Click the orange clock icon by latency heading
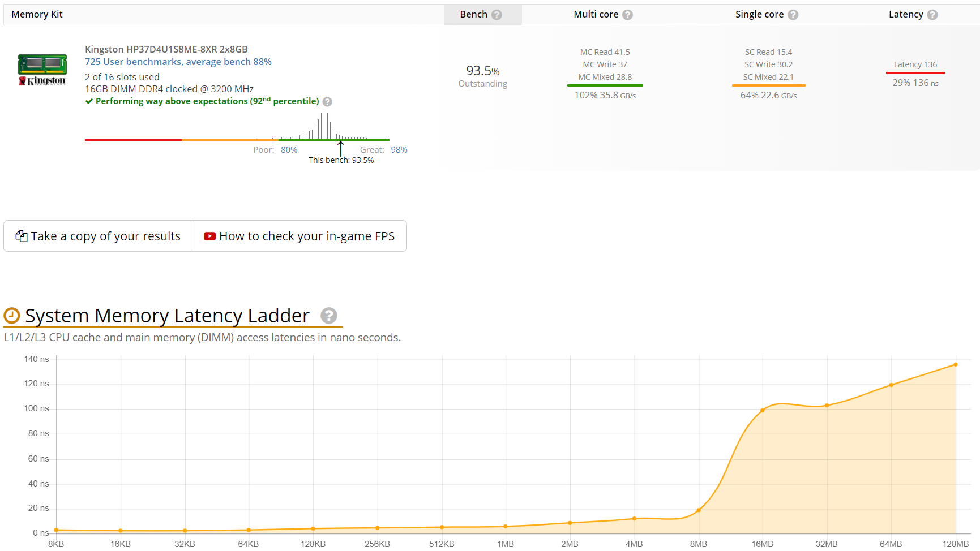 click(12, 316)
